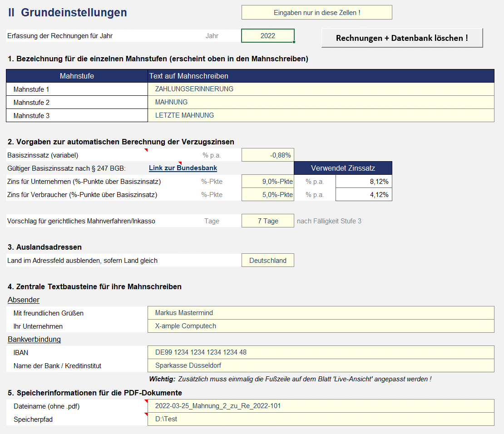The height and width of the screenshot is (434, 504).
Task: Click the Mahnstufe column header
Action: (x=77, y=76)
